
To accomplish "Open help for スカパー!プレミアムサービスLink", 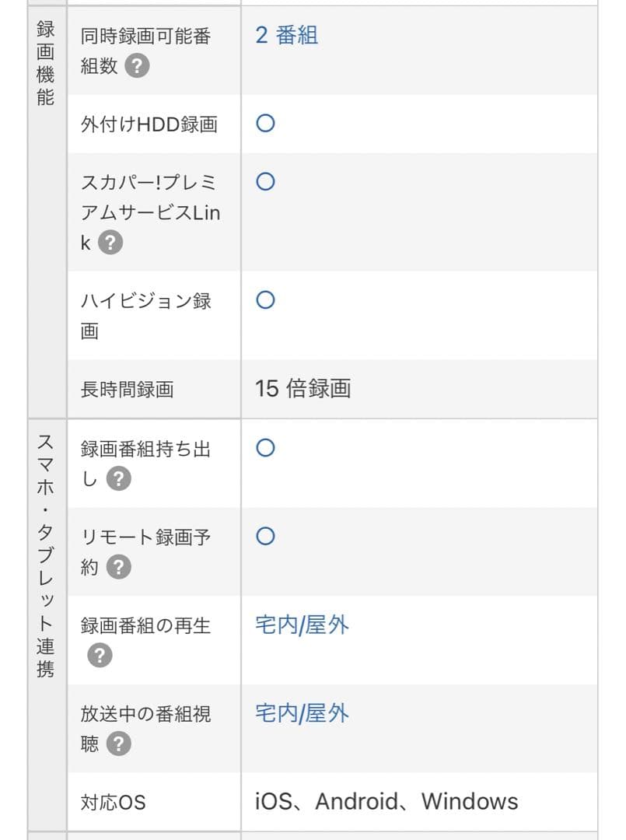I will point(111,243).
